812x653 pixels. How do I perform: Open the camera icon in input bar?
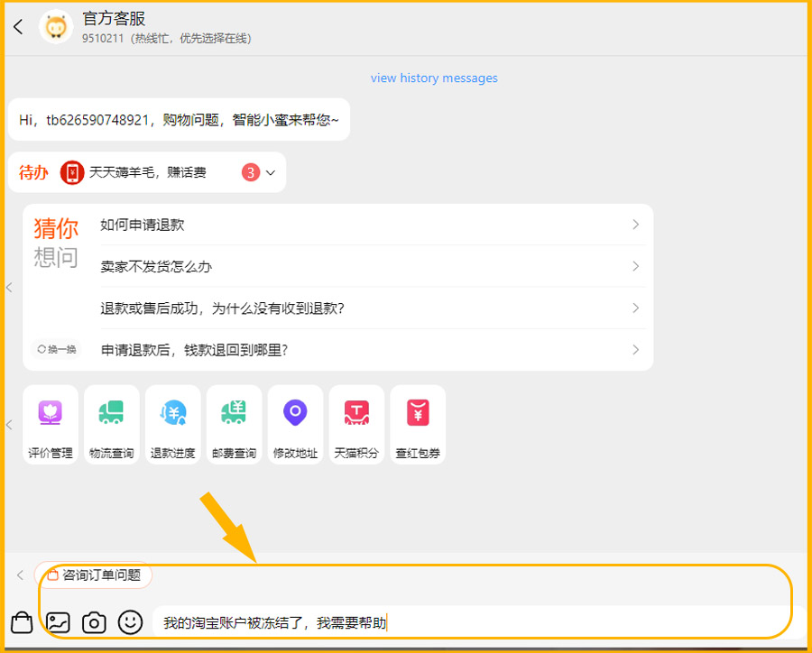pos(95,622)
